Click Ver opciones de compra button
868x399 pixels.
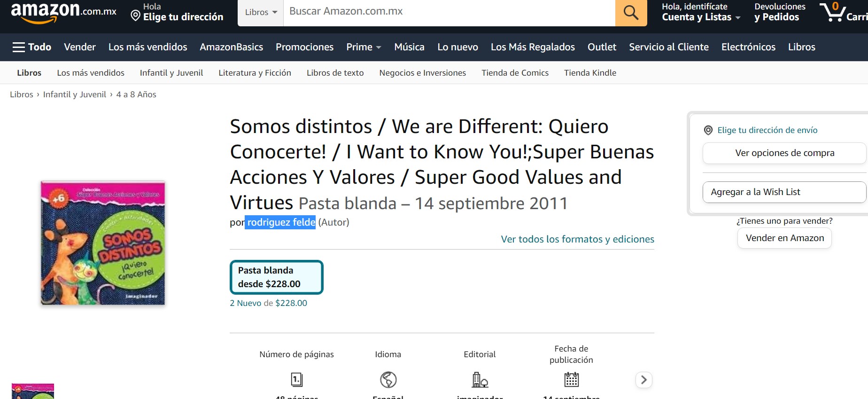[x=784, y=153]
